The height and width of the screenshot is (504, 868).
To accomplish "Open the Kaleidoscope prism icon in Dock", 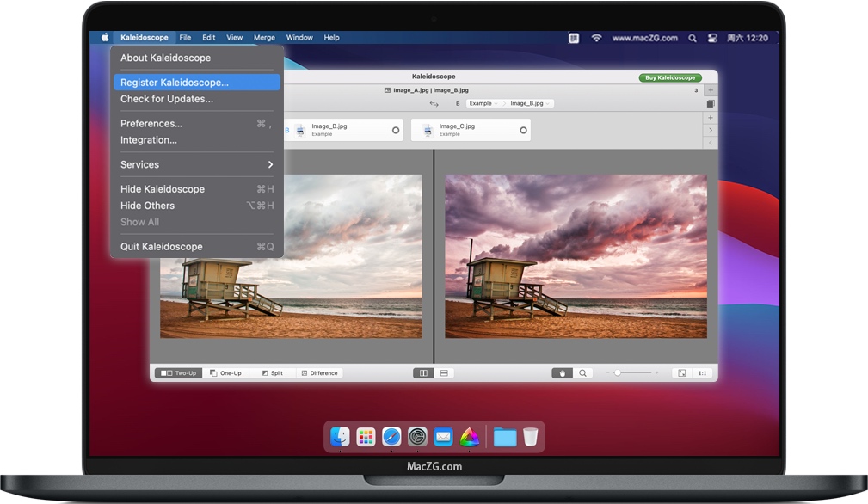I will click(470, 437).
